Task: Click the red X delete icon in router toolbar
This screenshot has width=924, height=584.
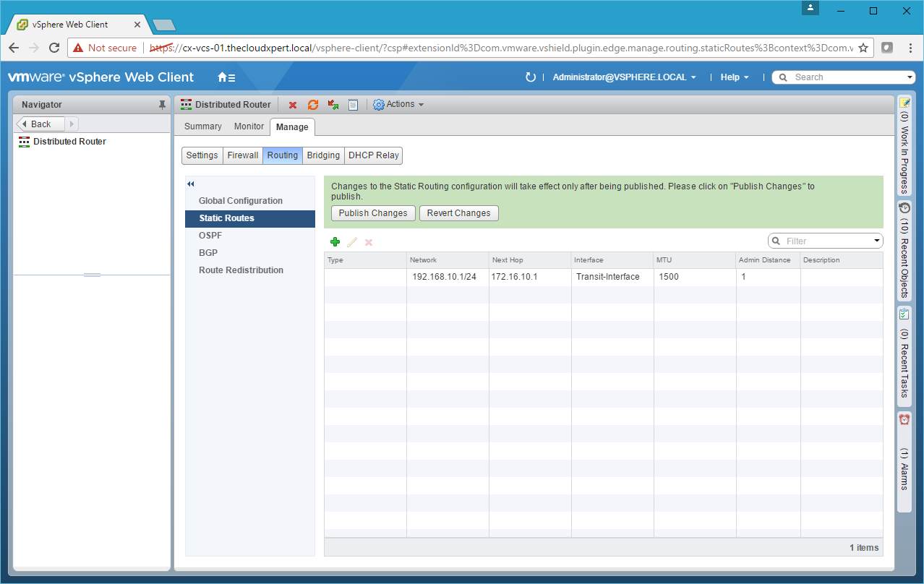Action: (293, 105)
